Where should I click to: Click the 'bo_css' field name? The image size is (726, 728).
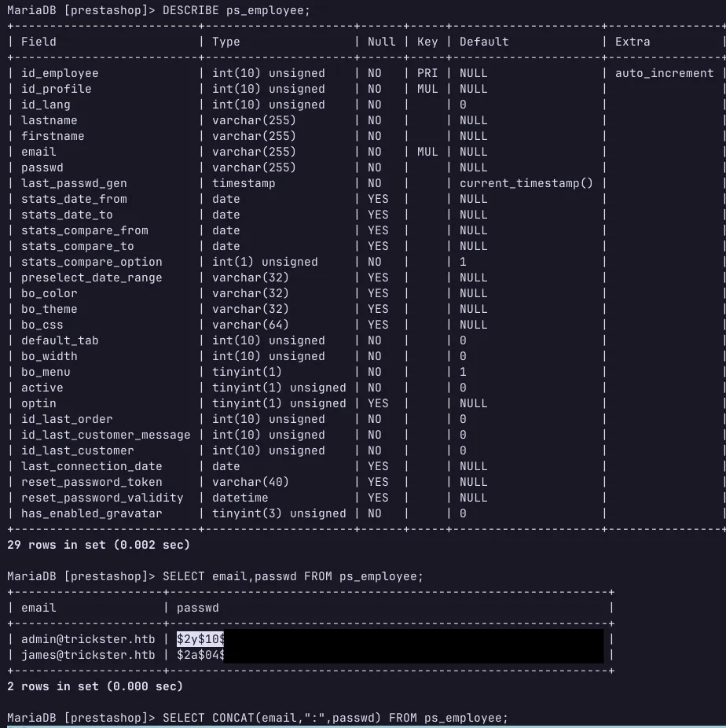(x=42, y=325)
